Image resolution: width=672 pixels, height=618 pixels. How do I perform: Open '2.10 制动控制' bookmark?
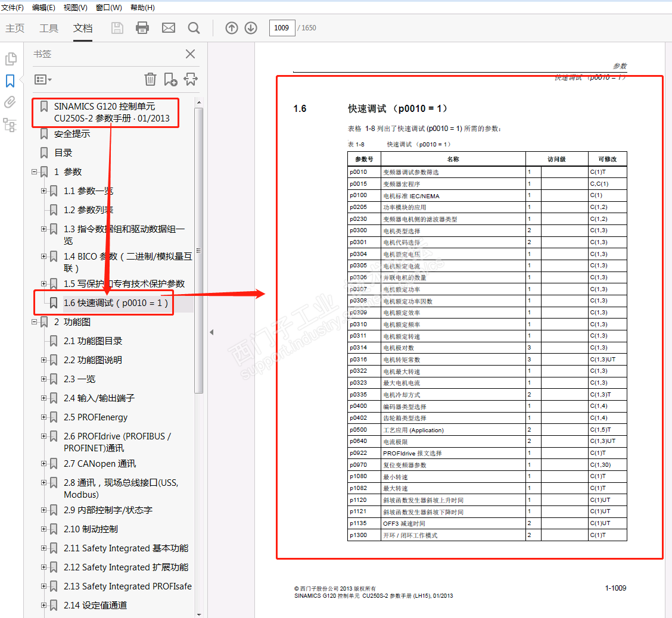[91, 529]
